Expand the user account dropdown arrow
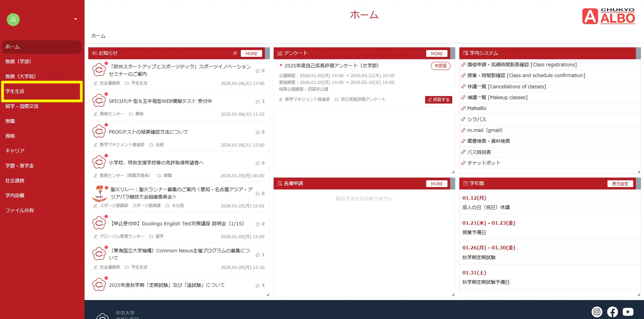The image size is (644, 319). (x=75, y=19)
